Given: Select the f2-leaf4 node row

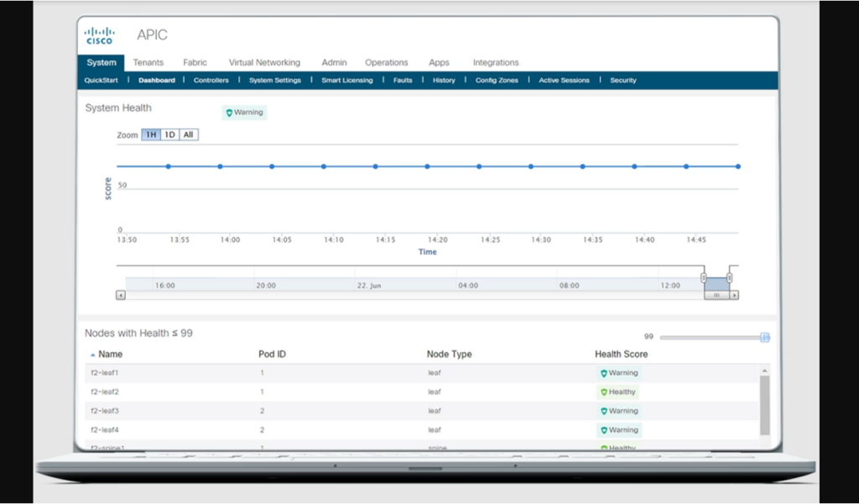Looking at the screenshot, I should tap(422, 430).
